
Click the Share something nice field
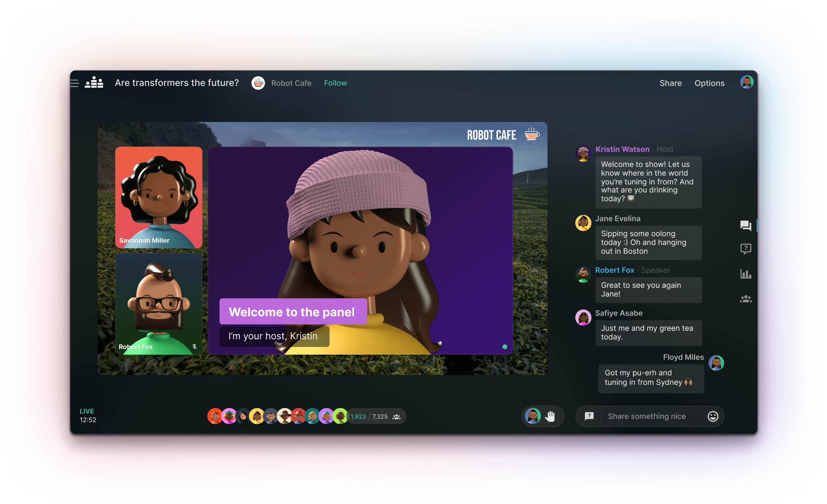(647, 416)
